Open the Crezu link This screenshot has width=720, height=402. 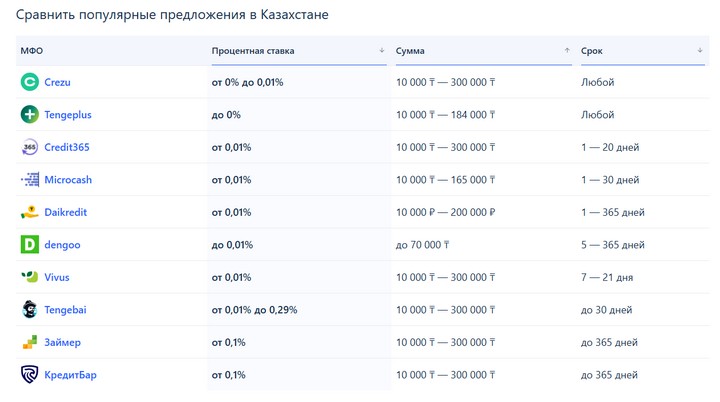[57, 82]
